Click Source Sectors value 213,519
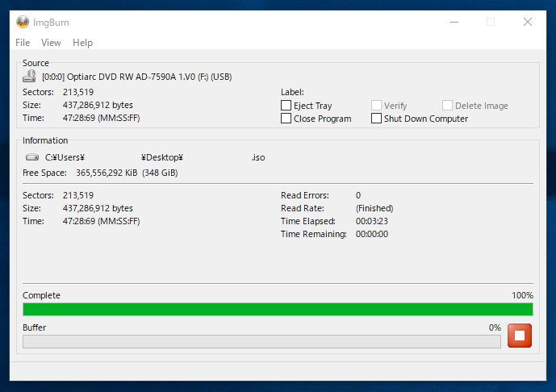Viewport: 556px width, 392px height. [x=78, y=92]
